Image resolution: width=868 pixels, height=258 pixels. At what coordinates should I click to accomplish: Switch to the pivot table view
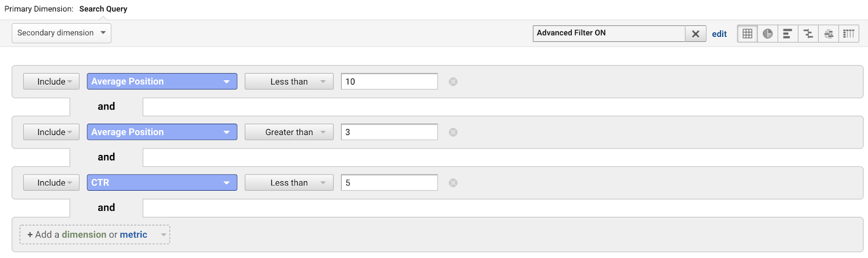[x=849, y=34]
